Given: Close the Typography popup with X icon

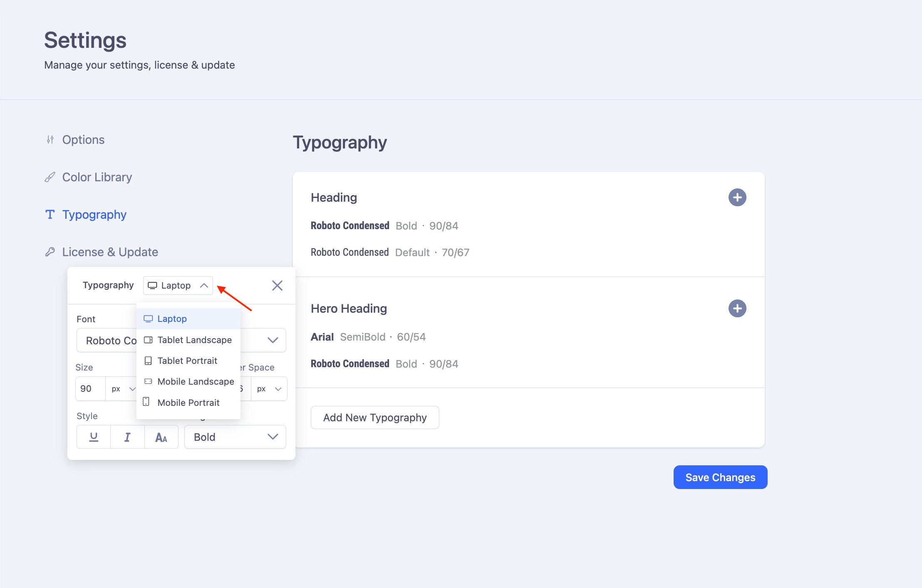Looking at the screenshot, I should (277, 285).
